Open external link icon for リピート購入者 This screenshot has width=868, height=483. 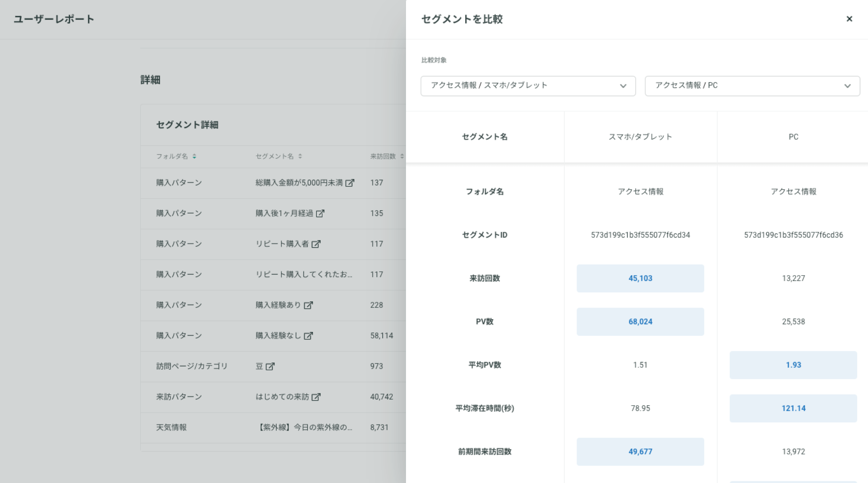316,244
